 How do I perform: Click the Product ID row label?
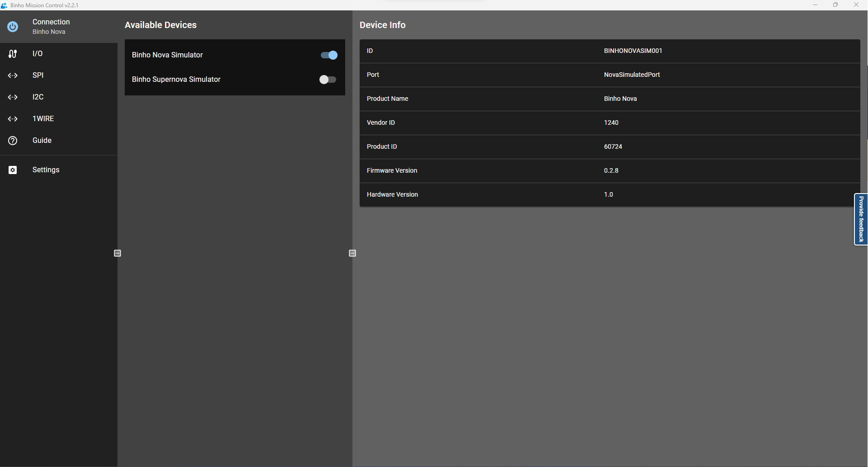[382, 147]
